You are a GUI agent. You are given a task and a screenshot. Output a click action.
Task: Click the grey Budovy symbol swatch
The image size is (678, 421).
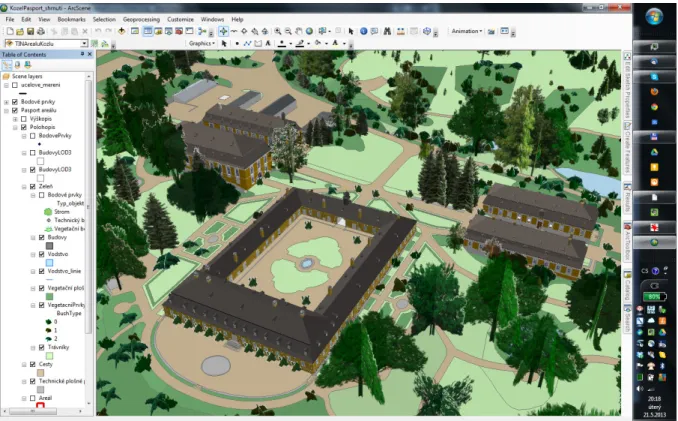click(x=49, y=246)
